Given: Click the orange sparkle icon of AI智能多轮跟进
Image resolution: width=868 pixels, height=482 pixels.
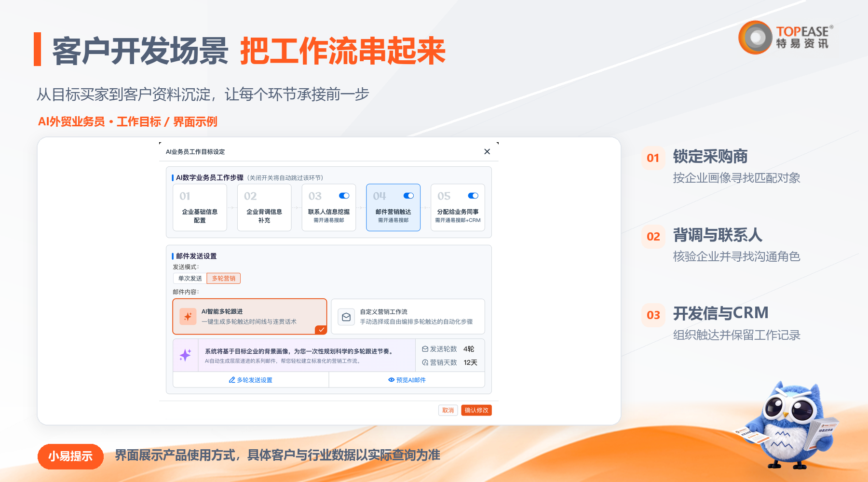Looking at the screenshot, I should [x=188, y=317].
